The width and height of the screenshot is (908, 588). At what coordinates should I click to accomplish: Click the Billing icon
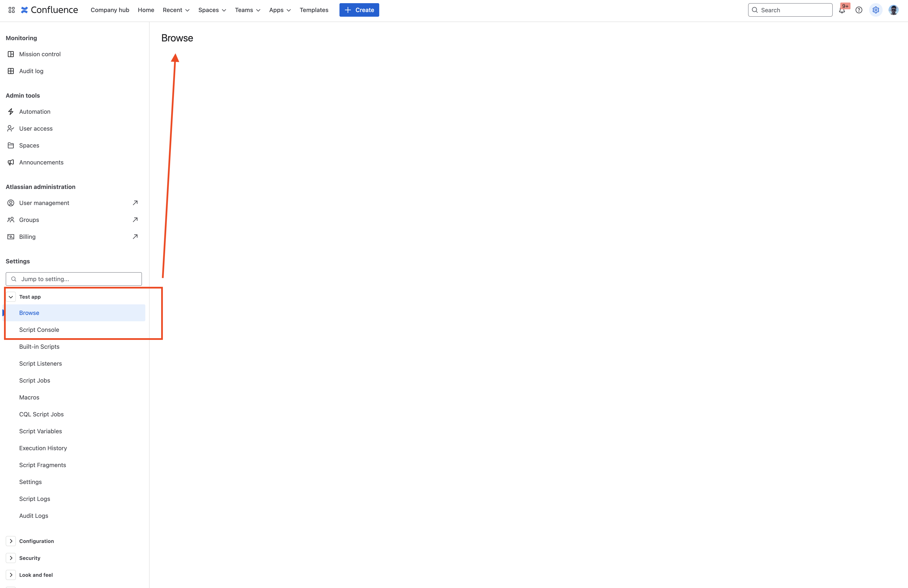[x=11, y=237]
